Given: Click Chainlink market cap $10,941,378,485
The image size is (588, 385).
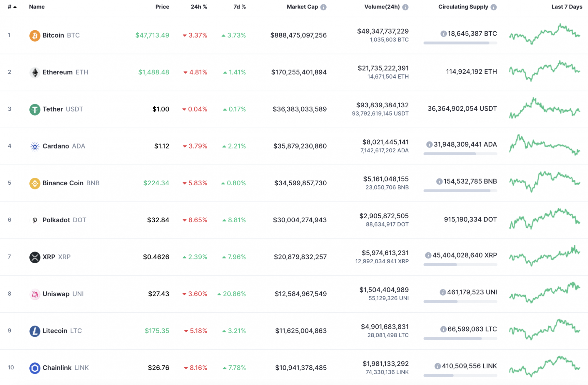Looking at the screenshot, I should coord(301,368).
